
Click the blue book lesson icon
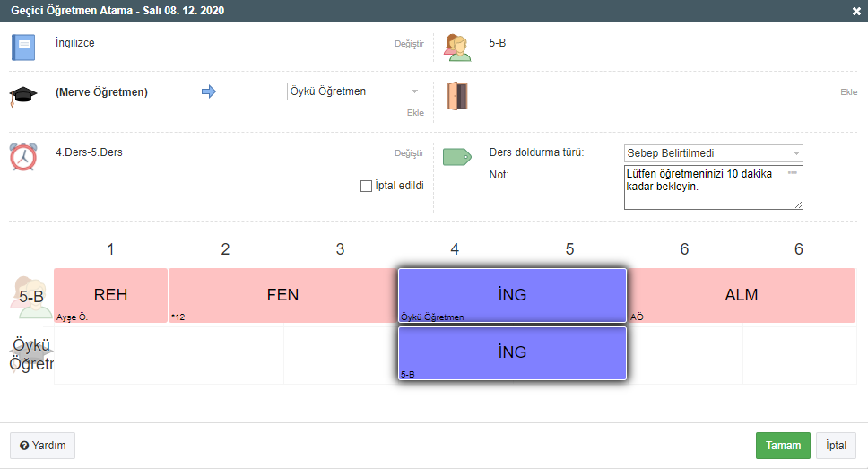(23, 47)
